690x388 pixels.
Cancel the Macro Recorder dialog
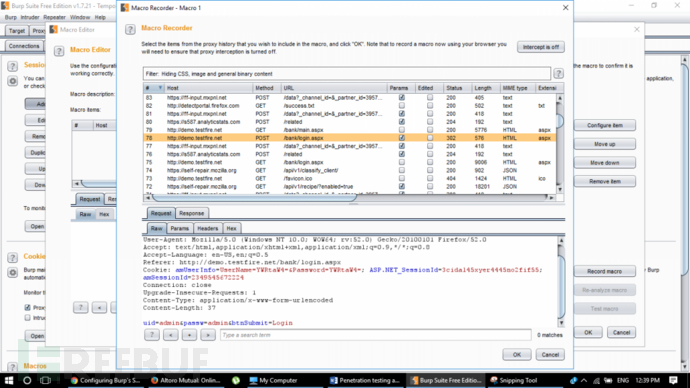tap(550, 355)
